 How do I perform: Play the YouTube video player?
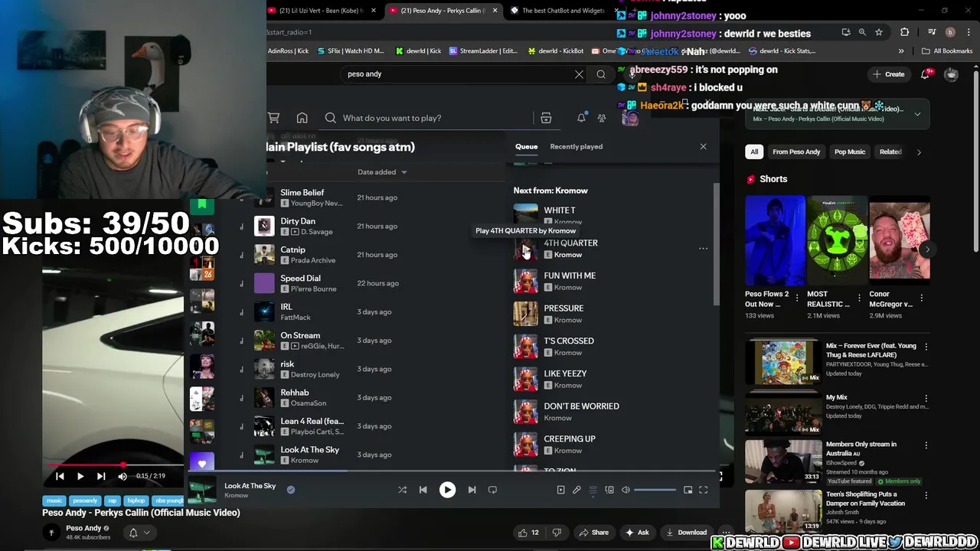[80, 476]
